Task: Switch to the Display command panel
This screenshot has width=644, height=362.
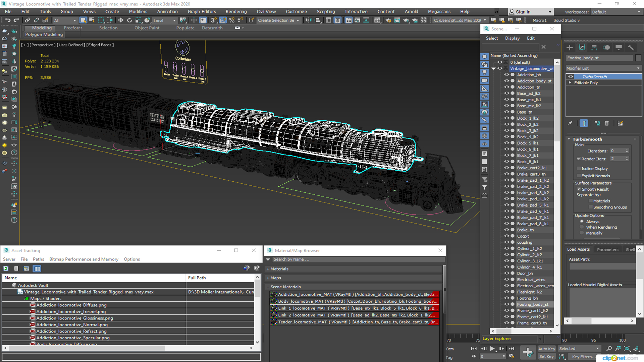Action: (619, 48)
